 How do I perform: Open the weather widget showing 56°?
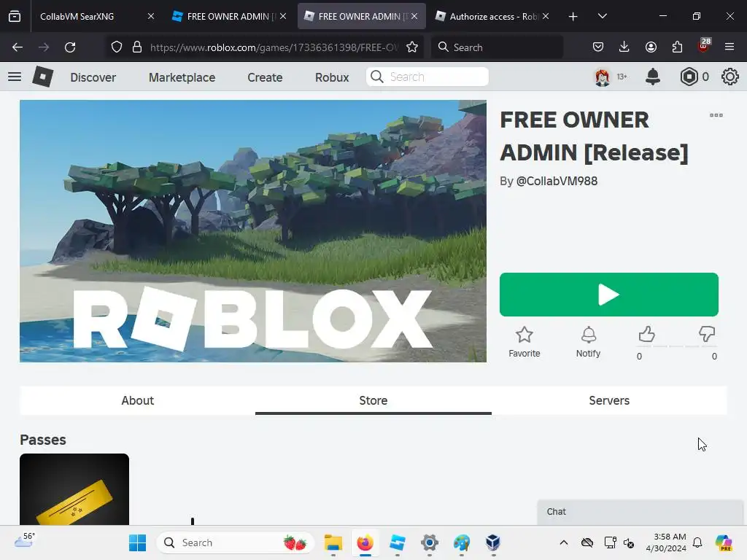[x=25, y=541]
